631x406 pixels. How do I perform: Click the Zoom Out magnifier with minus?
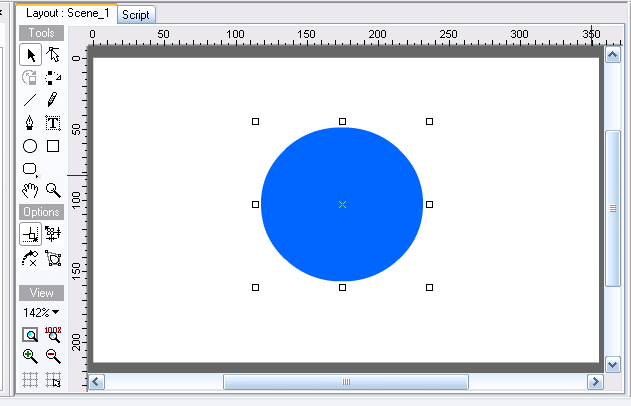(53, 357)
